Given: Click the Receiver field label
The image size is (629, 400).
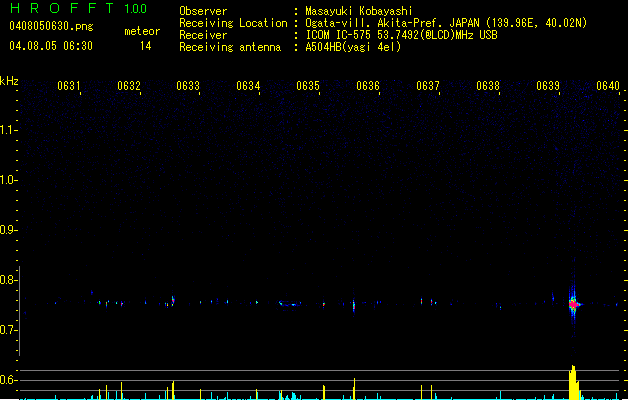Looking at the screenshot, I should 203,35.
